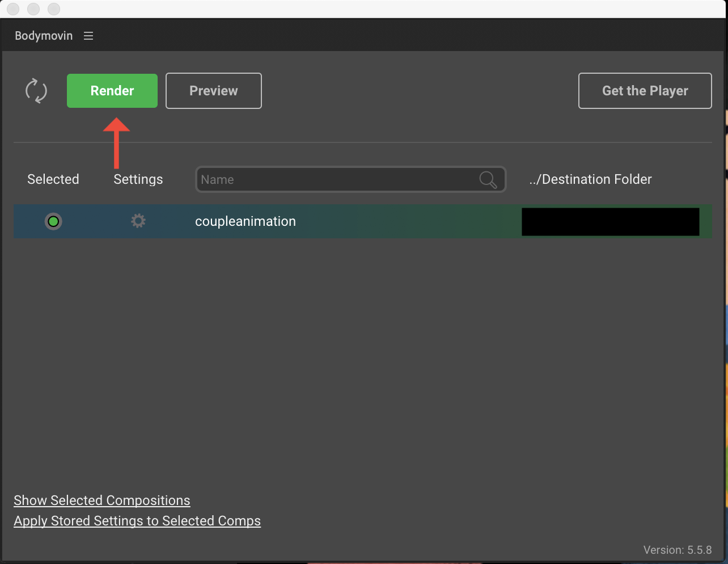Focus the Name search field
This screenshot has width=728, height=564.
(350, 179)
